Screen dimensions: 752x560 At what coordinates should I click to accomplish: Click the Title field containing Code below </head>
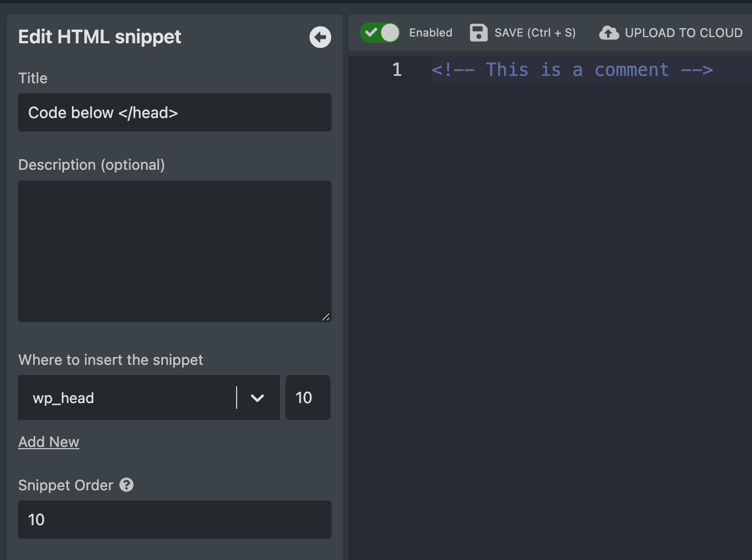coord(174,112)
